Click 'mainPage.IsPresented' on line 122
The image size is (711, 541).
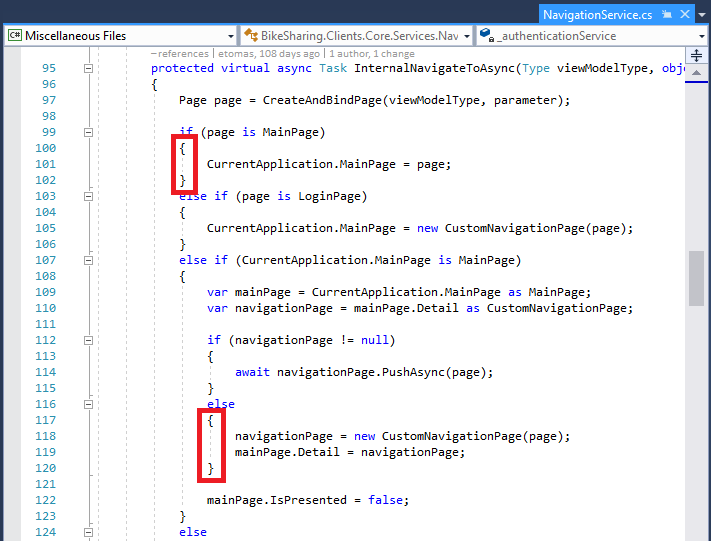pos(277,500)
